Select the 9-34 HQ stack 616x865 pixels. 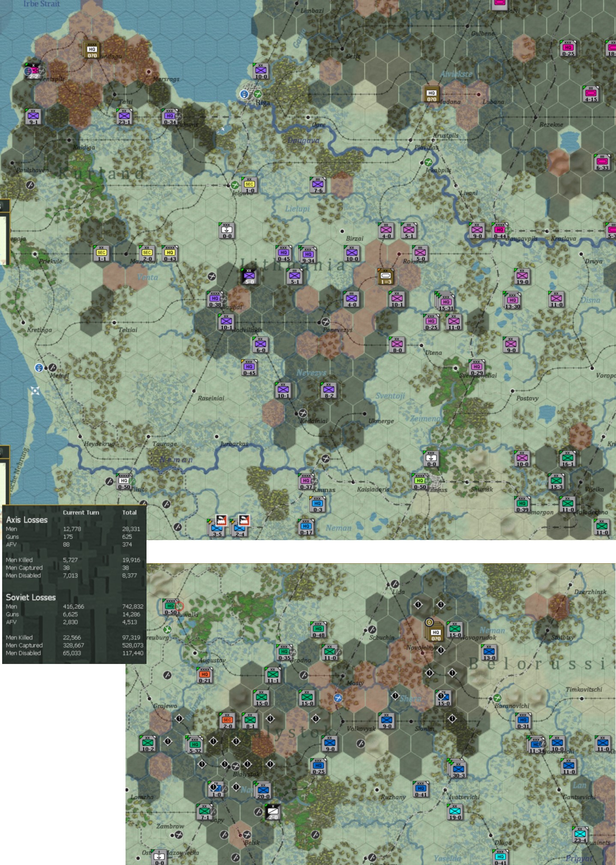coord(308,255)
